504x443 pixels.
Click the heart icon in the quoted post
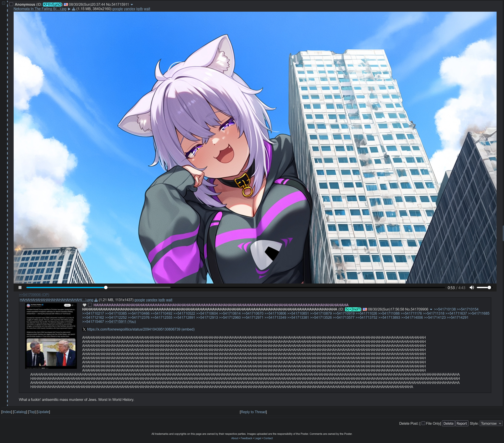[84, 305]
